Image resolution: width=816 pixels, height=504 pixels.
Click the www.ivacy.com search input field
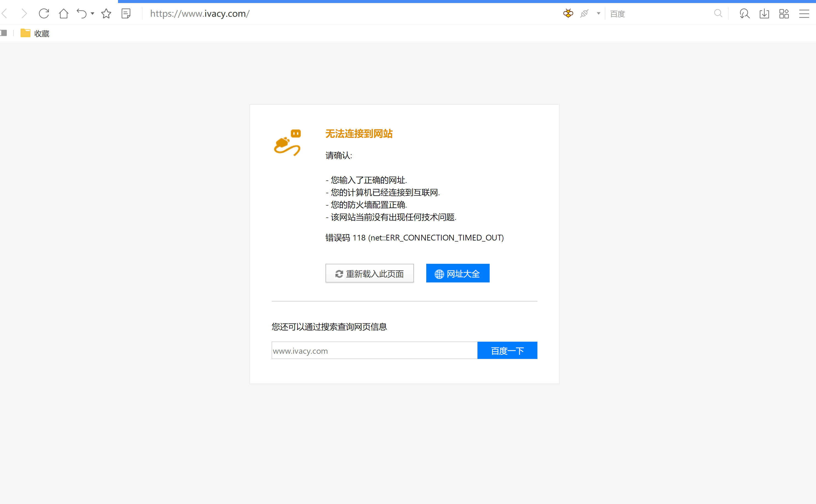(x=374, y=350)
